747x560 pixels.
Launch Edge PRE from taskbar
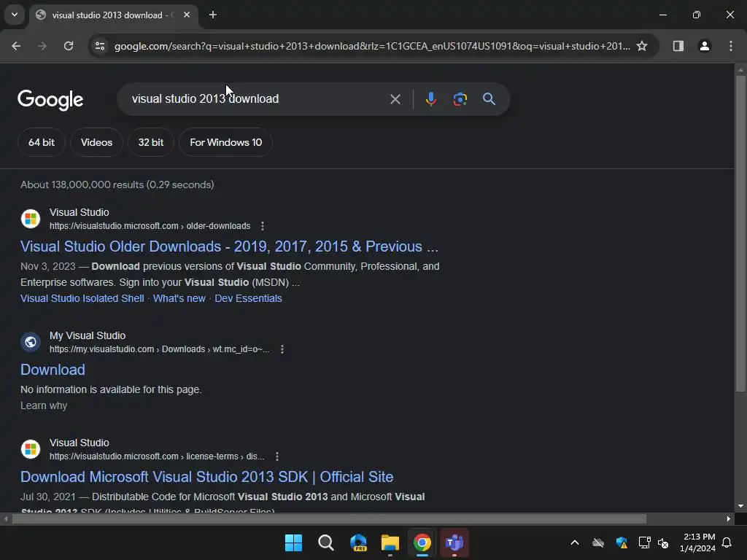(x=358, y=542)
